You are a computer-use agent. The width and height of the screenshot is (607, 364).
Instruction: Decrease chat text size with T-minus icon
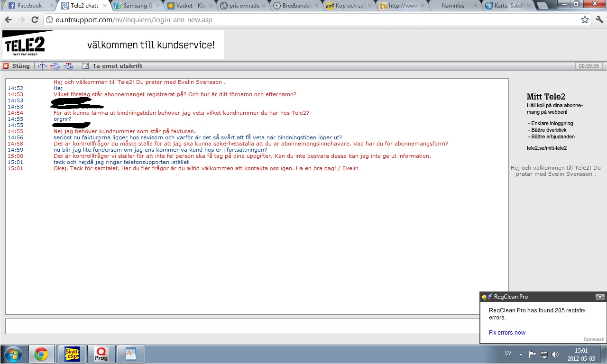click(55, 66)
